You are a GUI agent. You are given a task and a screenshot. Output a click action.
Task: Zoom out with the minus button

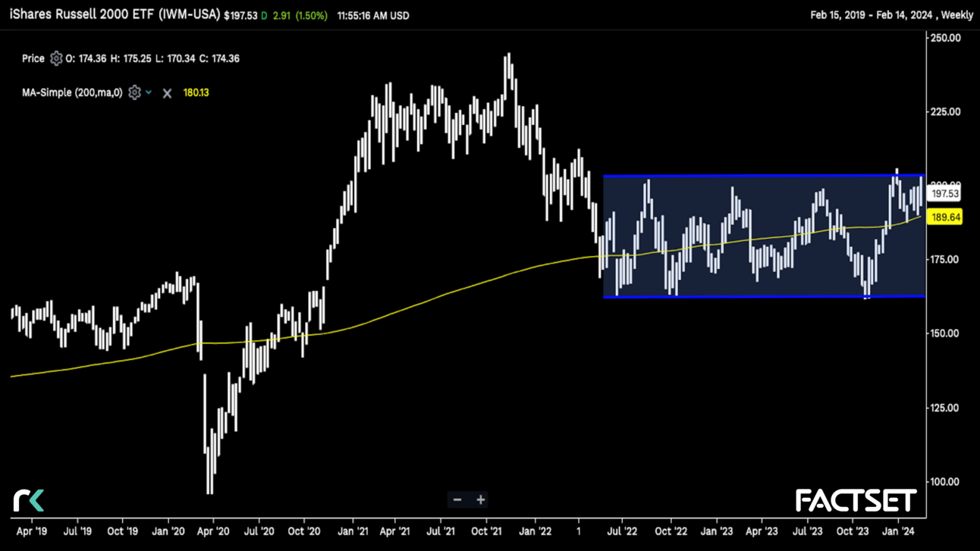pos(457,499)
